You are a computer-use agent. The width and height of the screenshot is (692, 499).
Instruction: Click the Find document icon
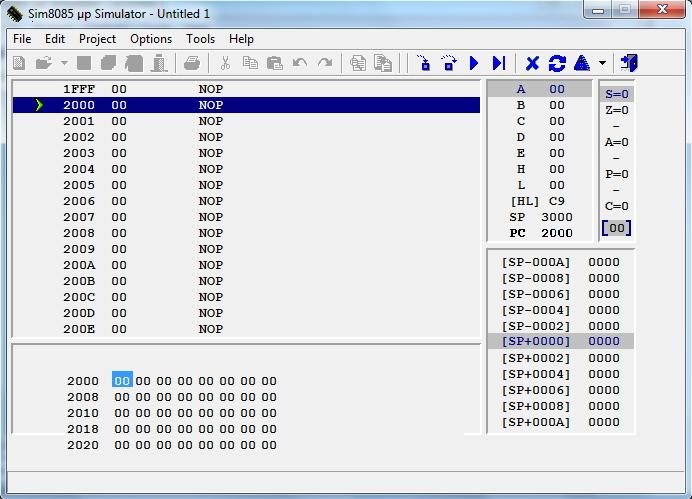(357, 63)
